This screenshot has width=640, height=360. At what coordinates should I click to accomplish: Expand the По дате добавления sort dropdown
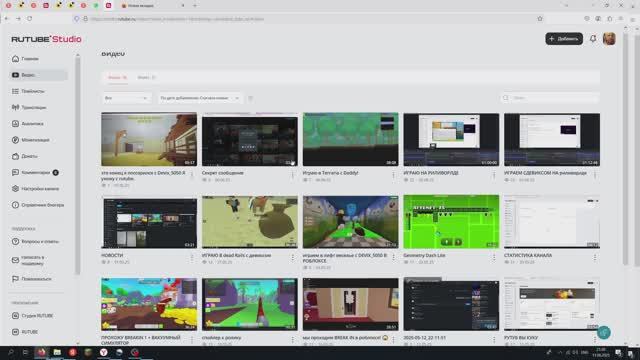click(x=200, y=98)
